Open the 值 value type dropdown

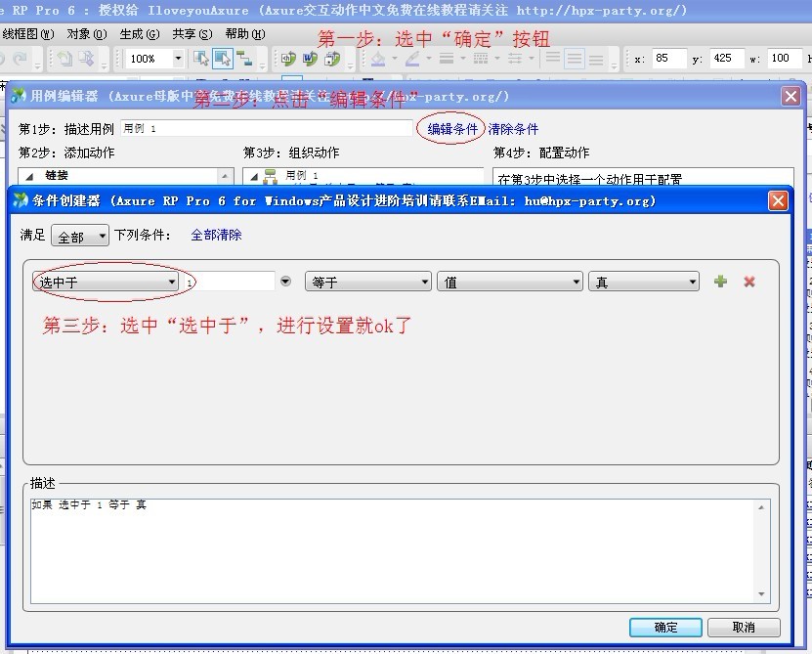point(510,282)
